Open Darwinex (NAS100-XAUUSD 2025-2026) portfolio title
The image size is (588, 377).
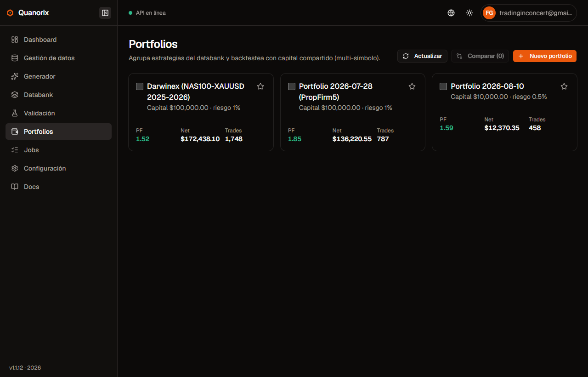[x=196, y=91]
